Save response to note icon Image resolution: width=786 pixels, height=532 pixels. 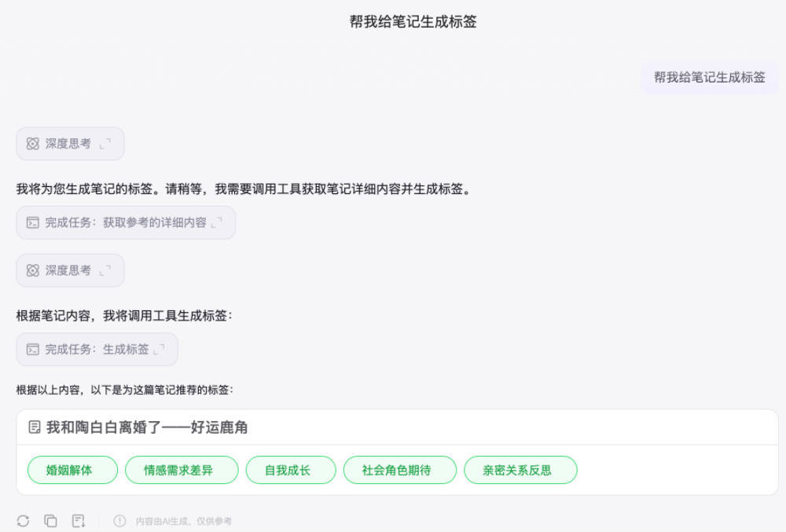tap(78, 521)
